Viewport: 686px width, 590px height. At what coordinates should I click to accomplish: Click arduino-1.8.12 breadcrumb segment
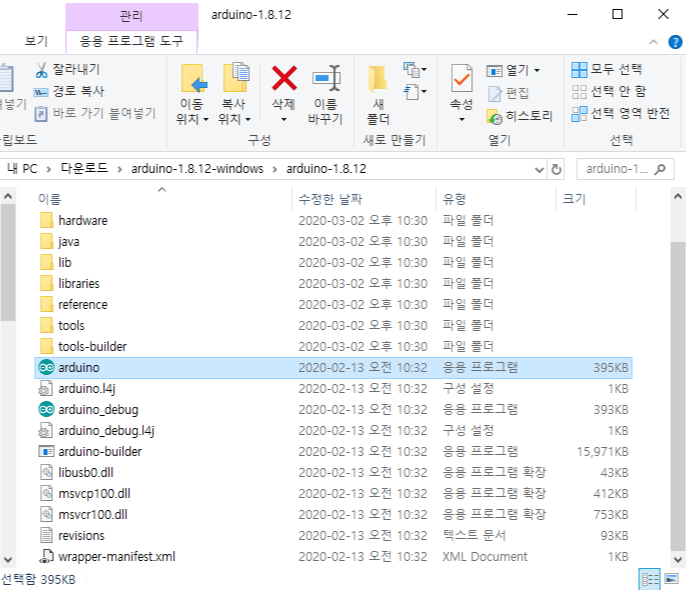[326, 169]
